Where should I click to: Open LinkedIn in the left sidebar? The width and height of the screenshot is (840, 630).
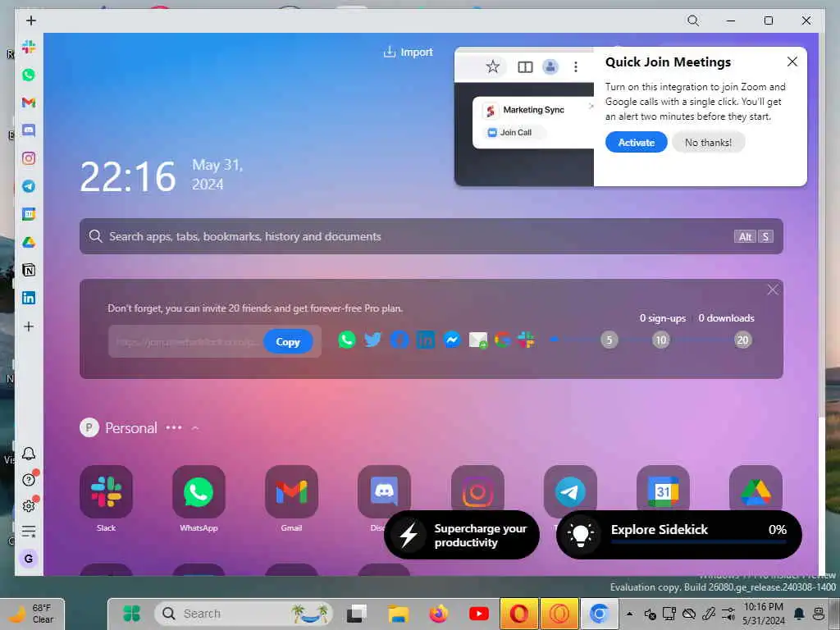point(29,298)
